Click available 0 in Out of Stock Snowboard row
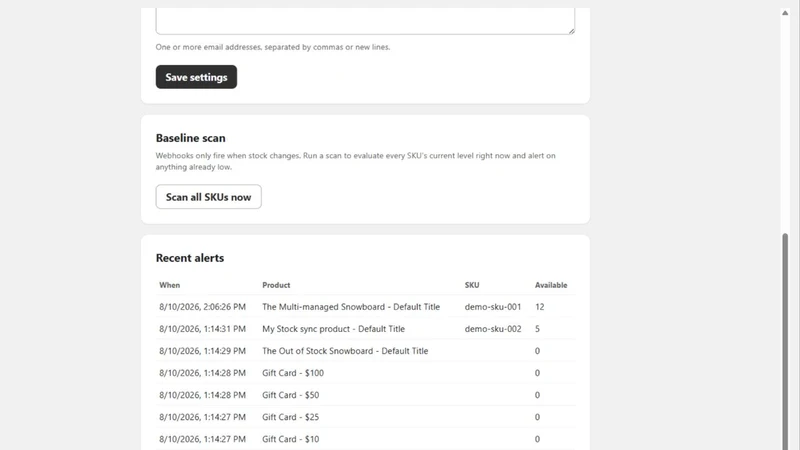The height and width of the screenshot is (450, 800). point(537,351)
